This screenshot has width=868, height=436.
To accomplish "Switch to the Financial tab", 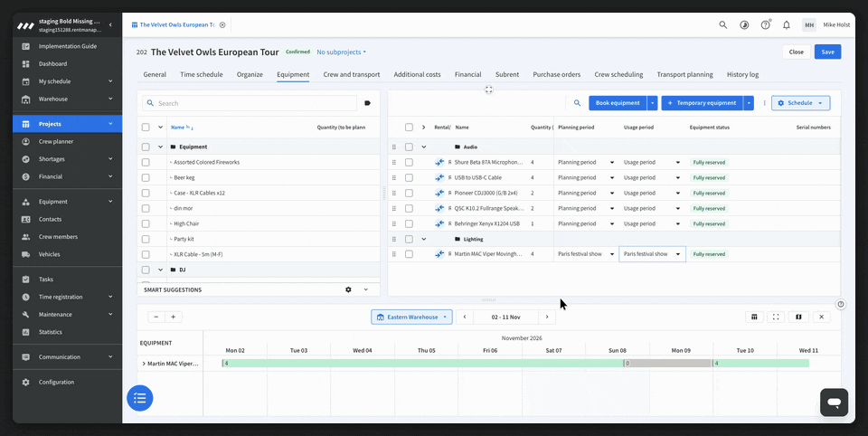I will pyautogui.click(x=467, y=74).
